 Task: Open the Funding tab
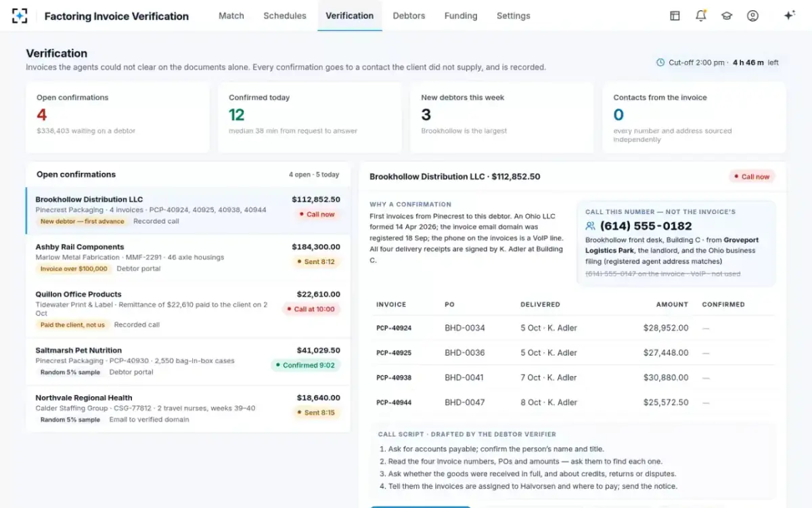coord(461,16)
